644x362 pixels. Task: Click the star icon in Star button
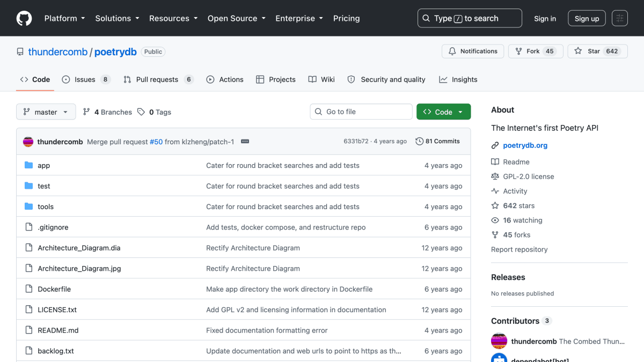(x=578, y=51)
